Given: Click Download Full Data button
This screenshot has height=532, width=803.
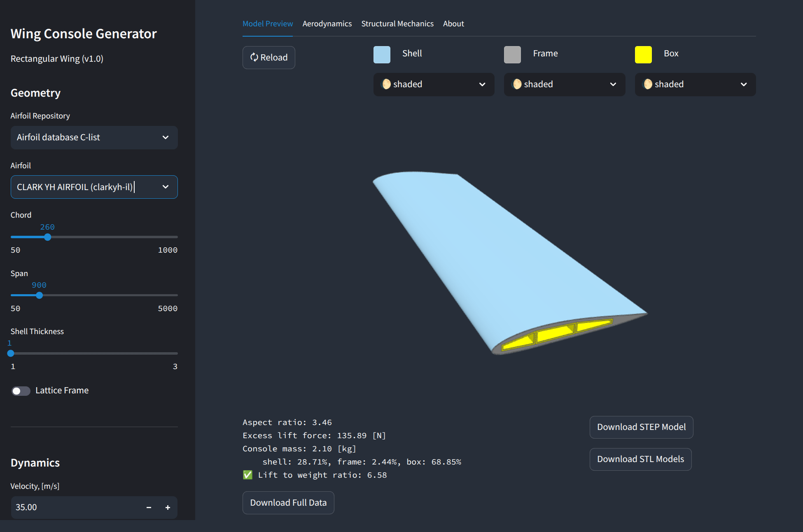Looking at the screenshot, I should (x=288, y=503).
